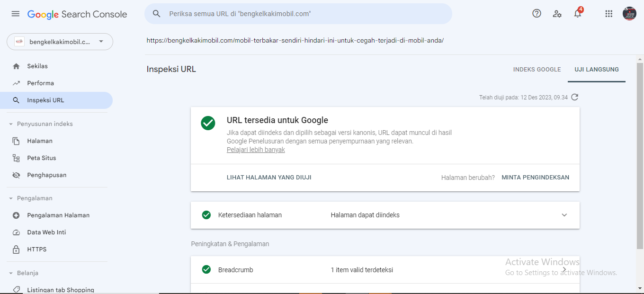Viewport: 644px width, 294px height.
Task: Click LIHAT HALAMAN YANG DIUJI button
Action: 269,178
